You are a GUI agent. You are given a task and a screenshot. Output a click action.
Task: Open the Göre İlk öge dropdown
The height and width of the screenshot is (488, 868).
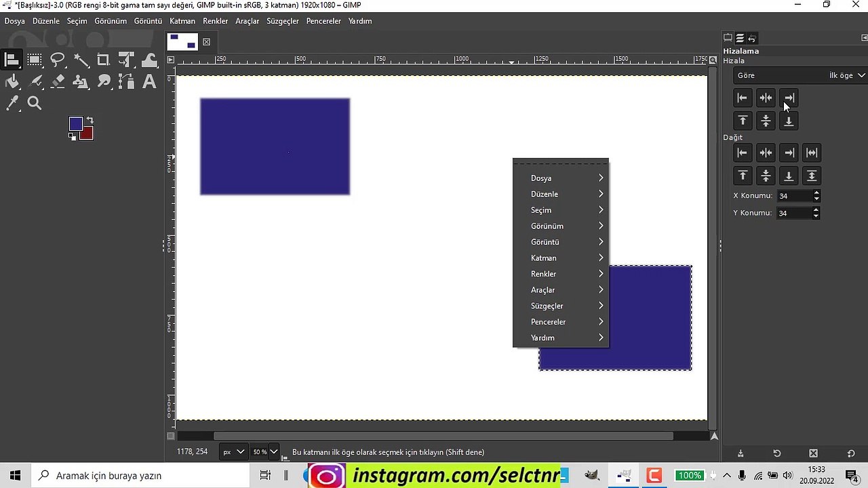point(800,75)
